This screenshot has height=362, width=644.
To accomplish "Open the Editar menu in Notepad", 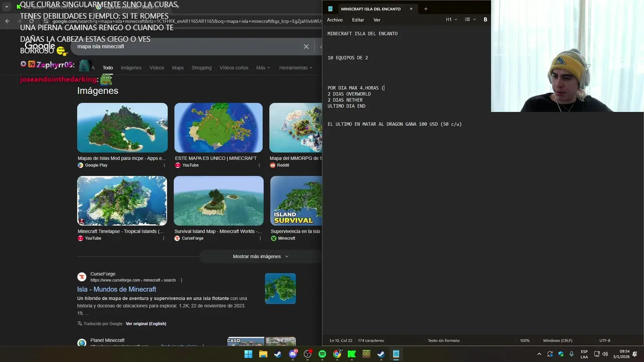I will pyautogui.click(x=358, y=20).
